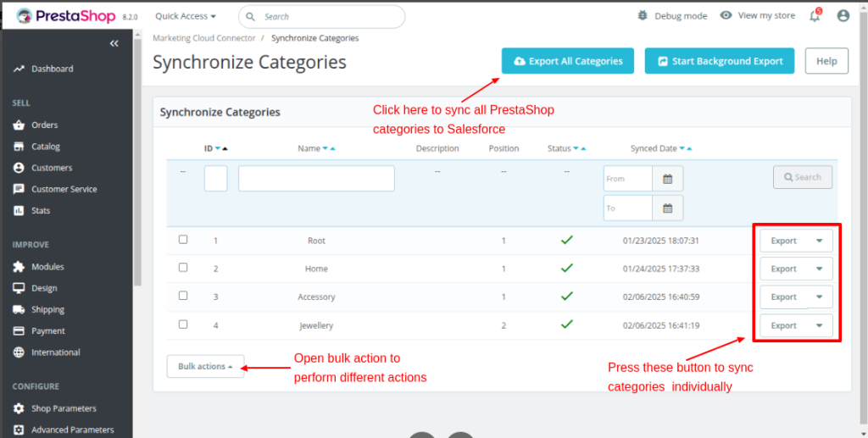Sort ID column descending arrow
868x438 pixels.
(218, 148)
